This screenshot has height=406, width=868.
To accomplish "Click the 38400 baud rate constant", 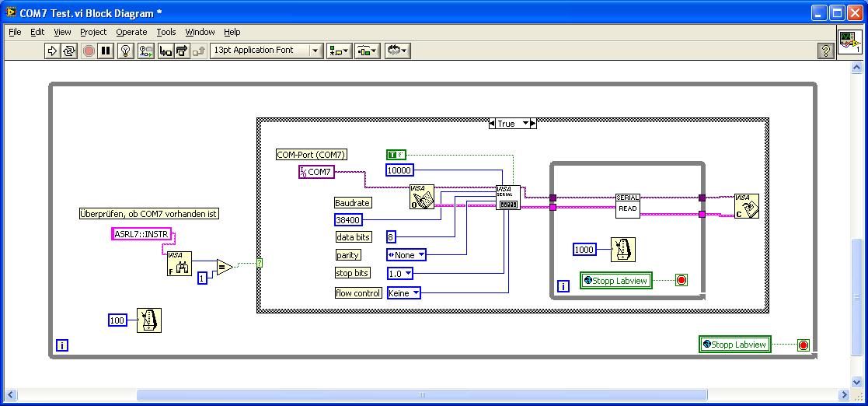I will (348, 220).
